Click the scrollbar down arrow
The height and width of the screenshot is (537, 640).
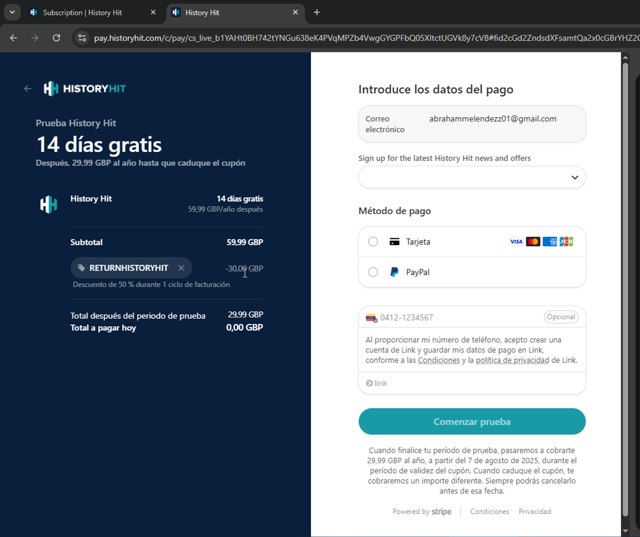(625, 531)
